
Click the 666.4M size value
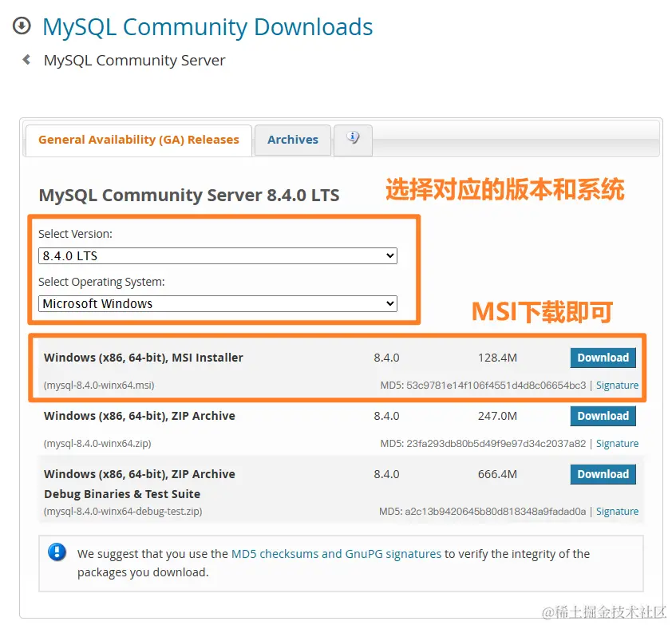click(497, 474)
